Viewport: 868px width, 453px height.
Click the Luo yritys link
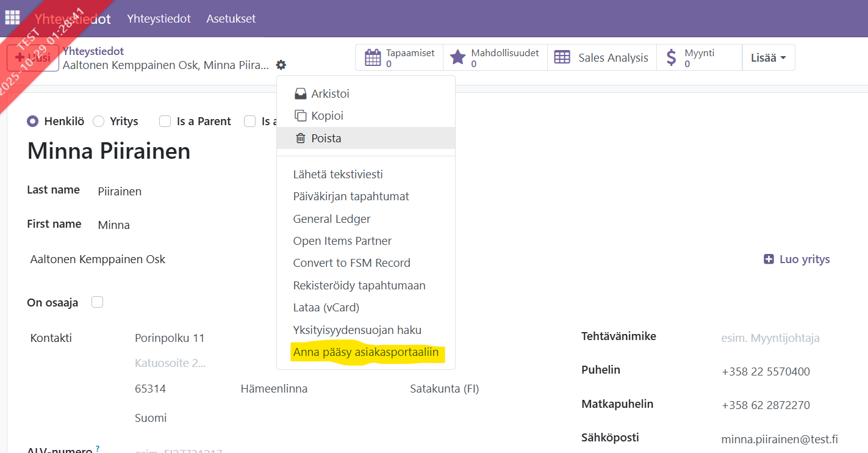click(797, 259)
